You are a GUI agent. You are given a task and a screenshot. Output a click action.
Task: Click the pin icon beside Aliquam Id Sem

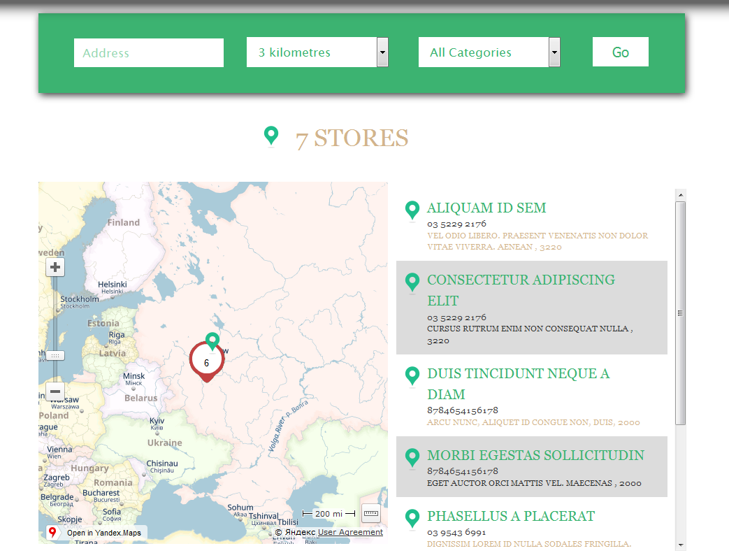point(412,210)
